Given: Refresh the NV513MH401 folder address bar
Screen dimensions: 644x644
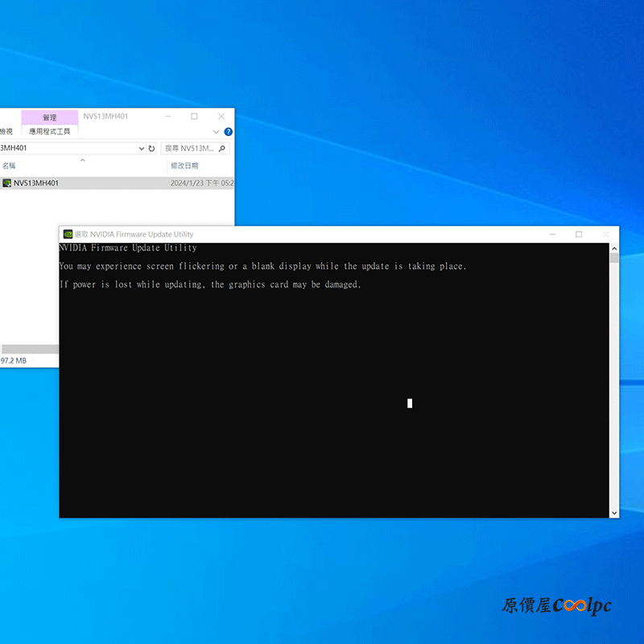Looking at the screenshot, I should coord(151,148).
